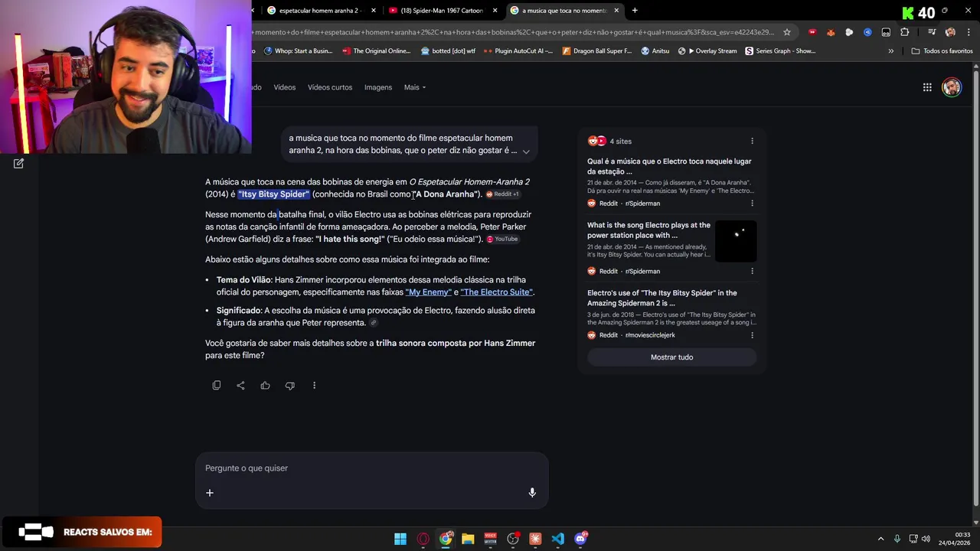The height and width of the screenshot is (551, 980).
Task: Start voice input with microphone icon
Action: (x=532, y=493)
